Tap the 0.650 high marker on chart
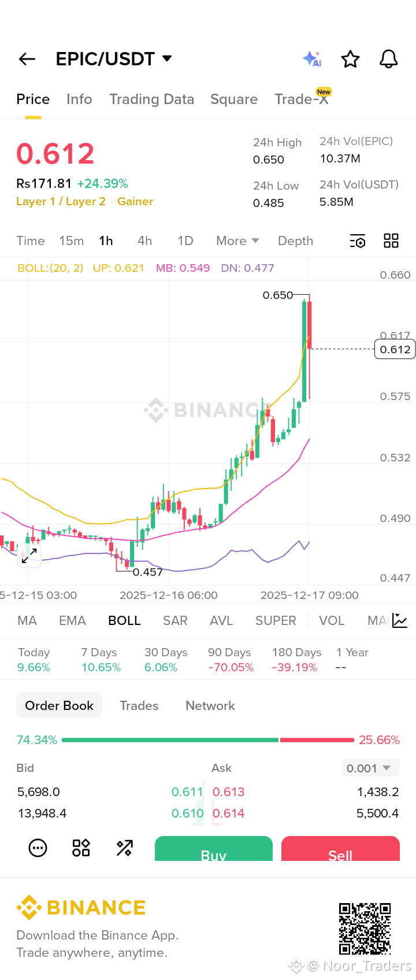The image size is (416, 980). [278, 295]
